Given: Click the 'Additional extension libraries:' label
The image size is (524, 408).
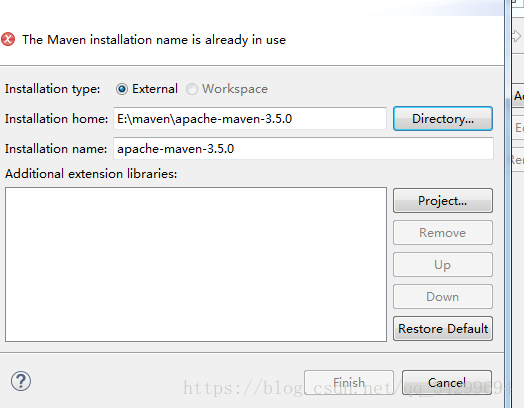Looking at the screenshot, I should click(x=91, y=174).
